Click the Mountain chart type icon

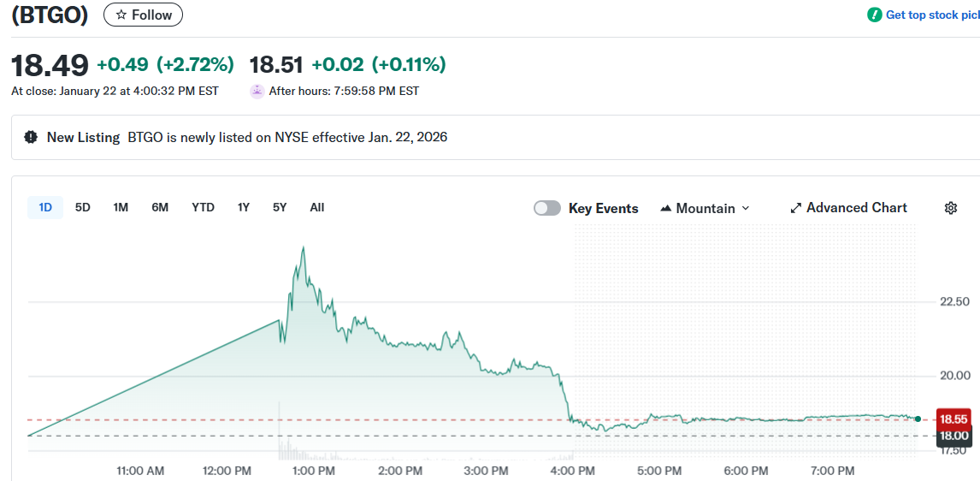click(x=666, y=208)
